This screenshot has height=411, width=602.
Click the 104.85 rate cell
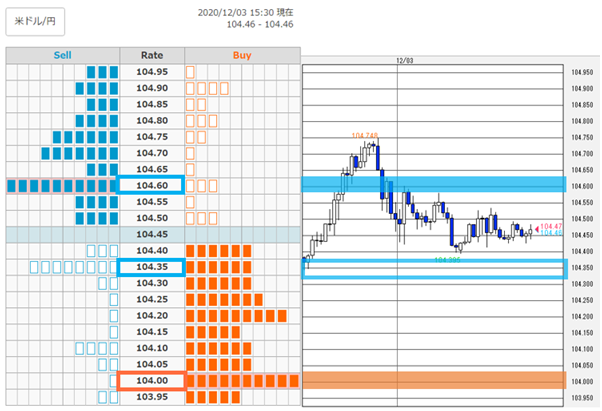point(152,104)
